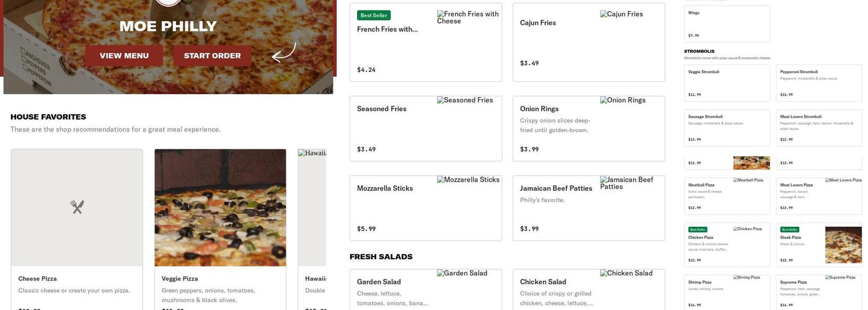Screen dimensions: 868x310
Task: Click the Best Seller badge on French Fries
Action: (x=373, y=15)
